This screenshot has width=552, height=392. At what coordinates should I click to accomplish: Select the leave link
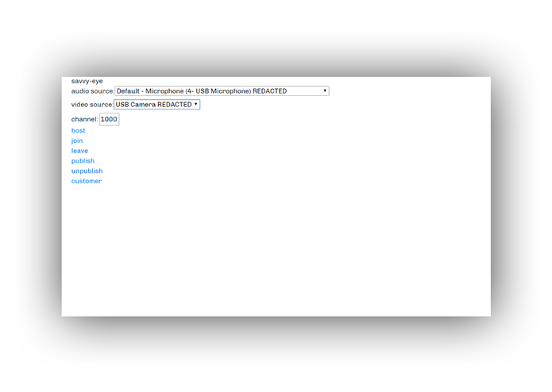point(79,151)
